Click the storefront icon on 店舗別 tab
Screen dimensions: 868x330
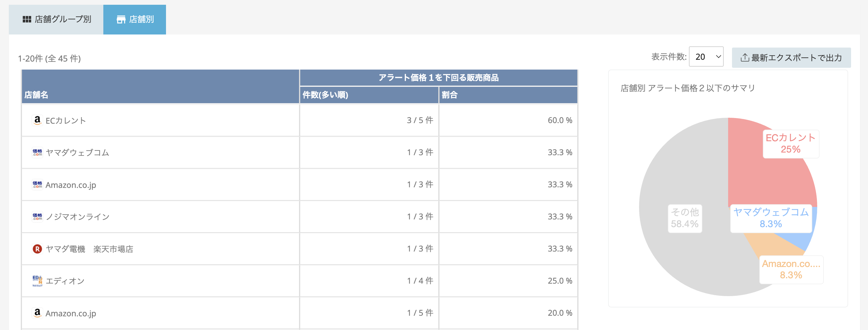click(121, 20)
